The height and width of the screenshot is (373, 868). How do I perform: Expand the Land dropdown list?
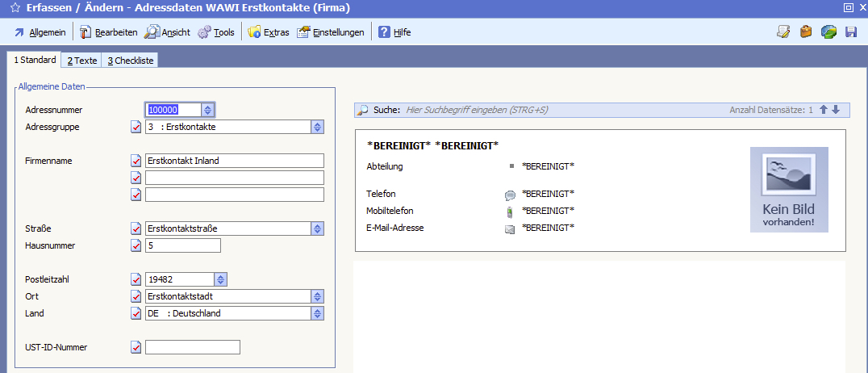(317, 313)
